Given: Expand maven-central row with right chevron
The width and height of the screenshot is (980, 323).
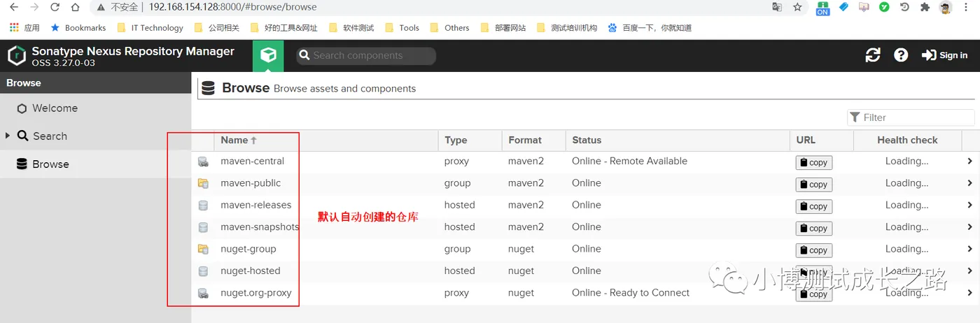Looking at the screenshot, I should (x=970, y=161).
